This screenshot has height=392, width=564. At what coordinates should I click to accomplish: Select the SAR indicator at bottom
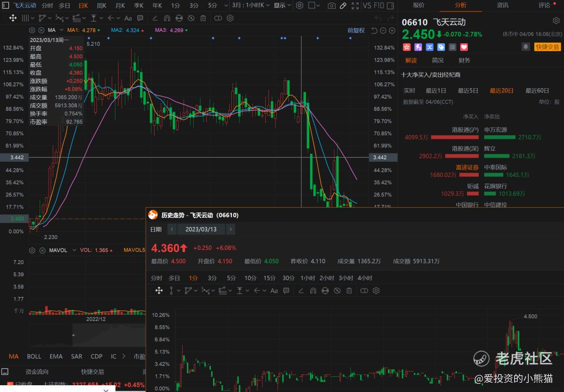[x=77, y=356]
